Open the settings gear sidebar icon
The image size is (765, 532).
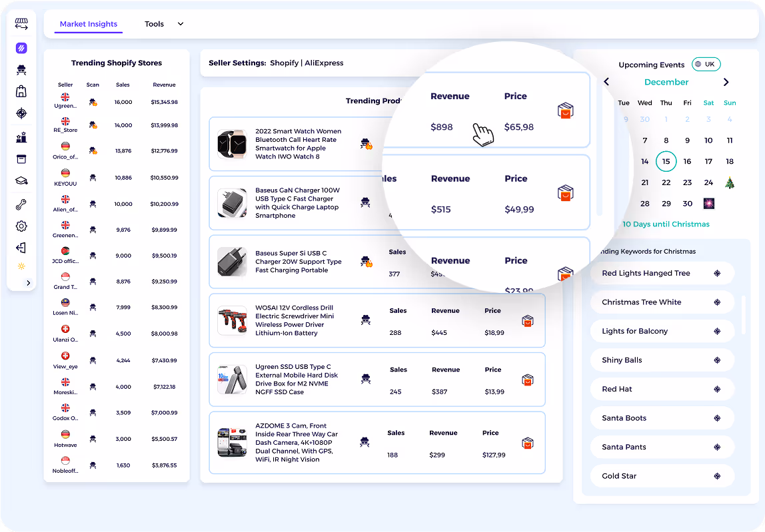(x=21, y=226)
